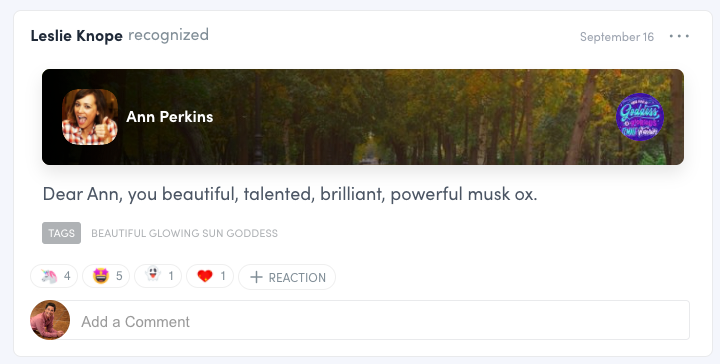
Task: Toggle the ghost emoji reaction
Action: tap(158, 276)
